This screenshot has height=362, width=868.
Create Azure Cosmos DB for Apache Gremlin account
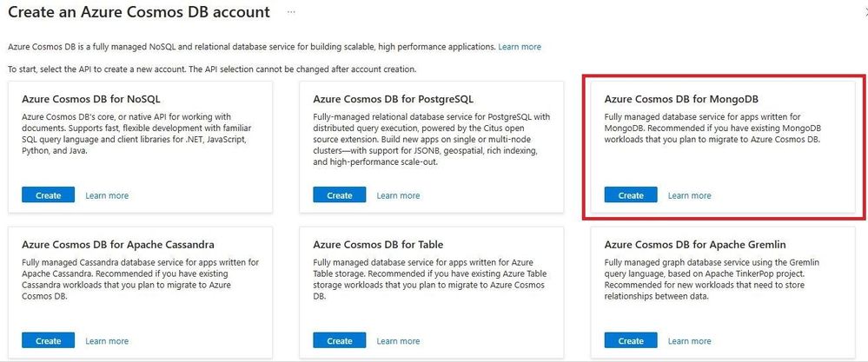point(631,340)
